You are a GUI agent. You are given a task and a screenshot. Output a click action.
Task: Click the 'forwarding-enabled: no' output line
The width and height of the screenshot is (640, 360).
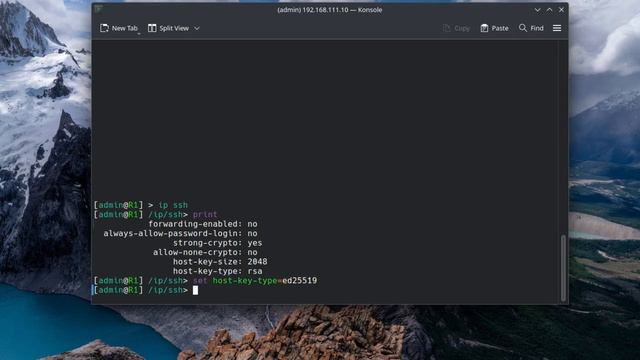[x=203, y=224]
